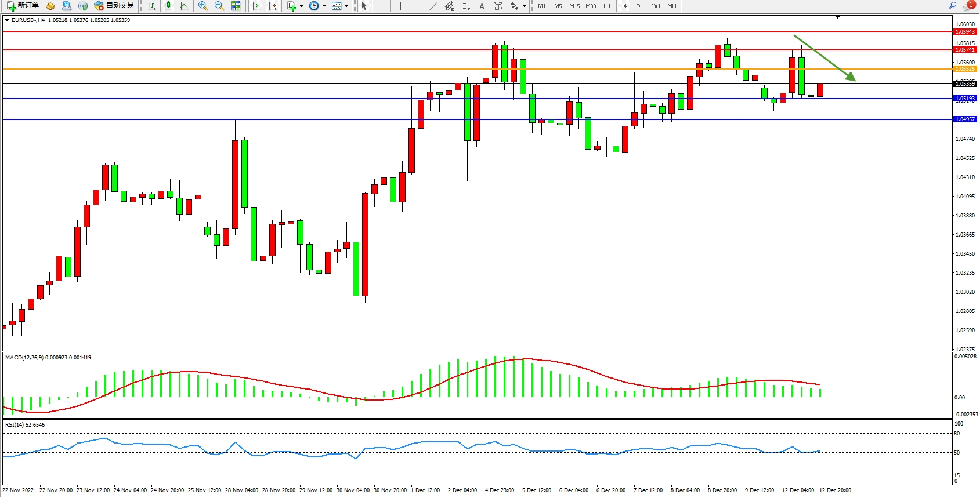The width and height of the screenshot is (980, 498).
Task: Select the Crosshair tool
Action: point(381,6)
